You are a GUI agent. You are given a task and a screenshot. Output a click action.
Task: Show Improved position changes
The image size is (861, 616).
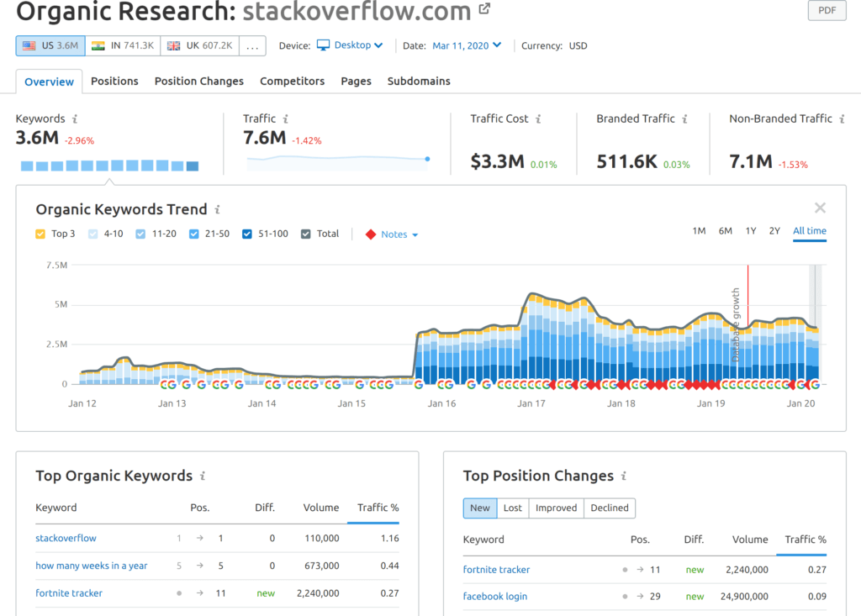coord(557,508)
